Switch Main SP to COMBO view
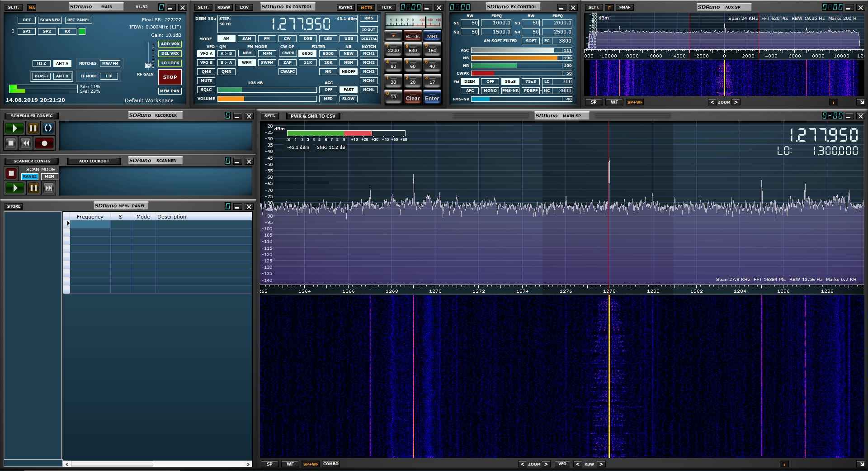This screenshot has height=471, width=868. click(x=331, y=464)
